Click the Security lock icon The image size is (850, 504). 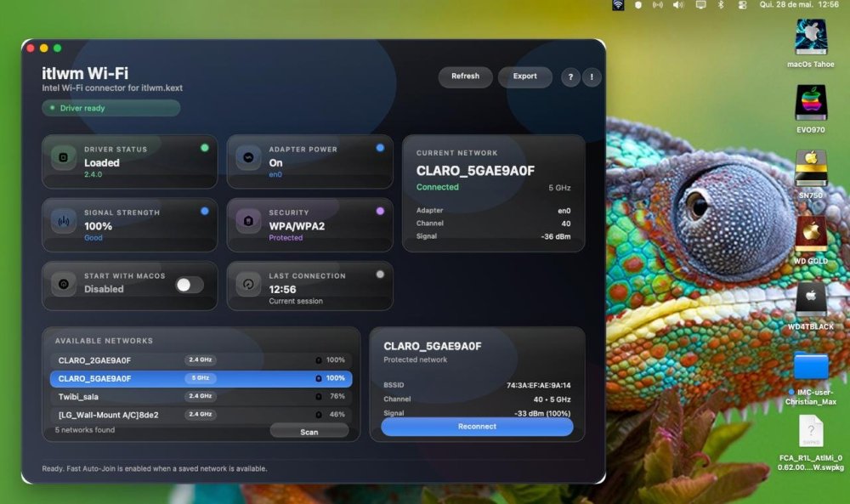[248, 221]
